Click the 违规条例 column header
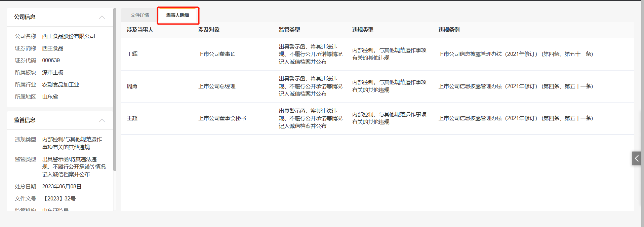Screen dimensions: 644x227 (x=449, y=30)
